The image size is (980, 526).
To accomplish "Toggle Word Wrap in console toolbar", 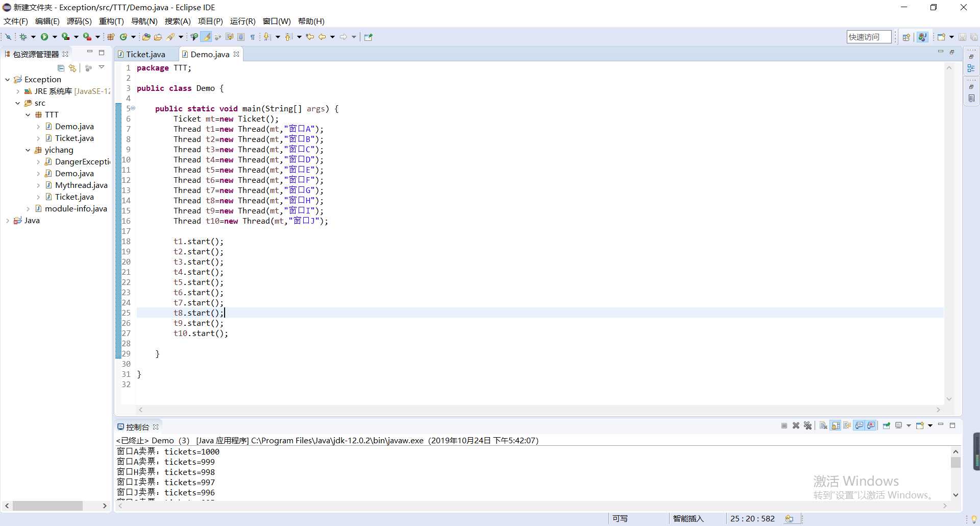I will click(847, 426).
